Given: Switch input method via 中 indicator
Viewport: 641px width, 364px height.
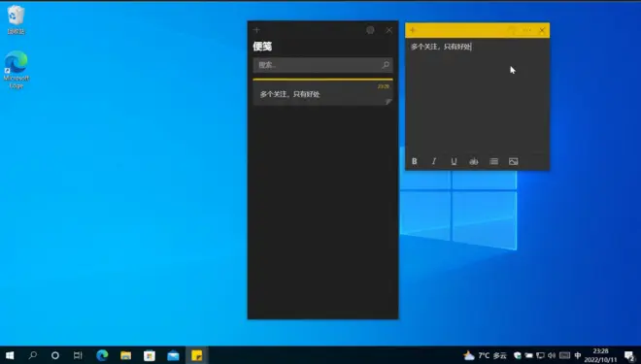Looking at the screenshot, I should pyautogui.click(x=578, y=355).
